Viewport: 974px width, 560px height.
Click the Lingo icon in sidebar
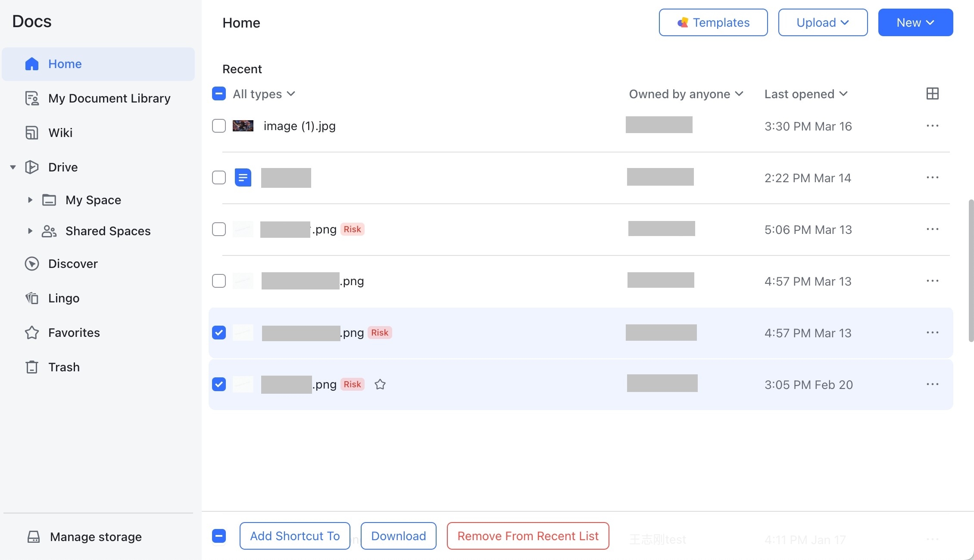(32, 298)
